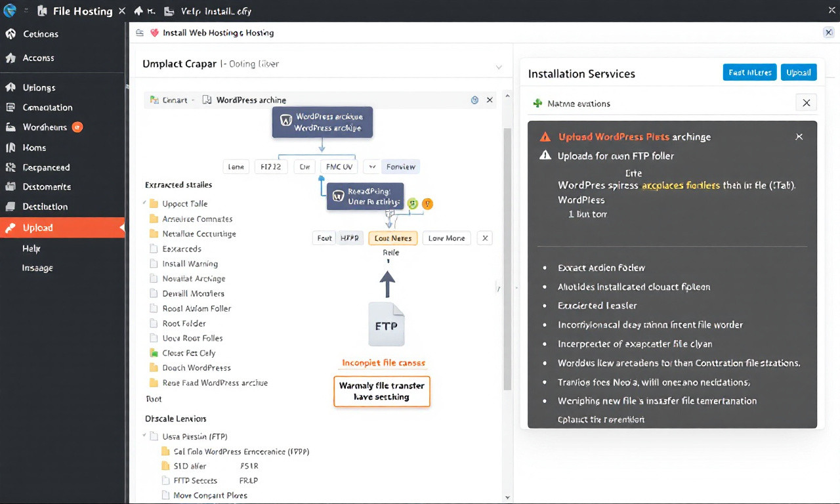Click the Upoall blue button
The width and height of the screenshot is (840, 504).
click(799, 72)
